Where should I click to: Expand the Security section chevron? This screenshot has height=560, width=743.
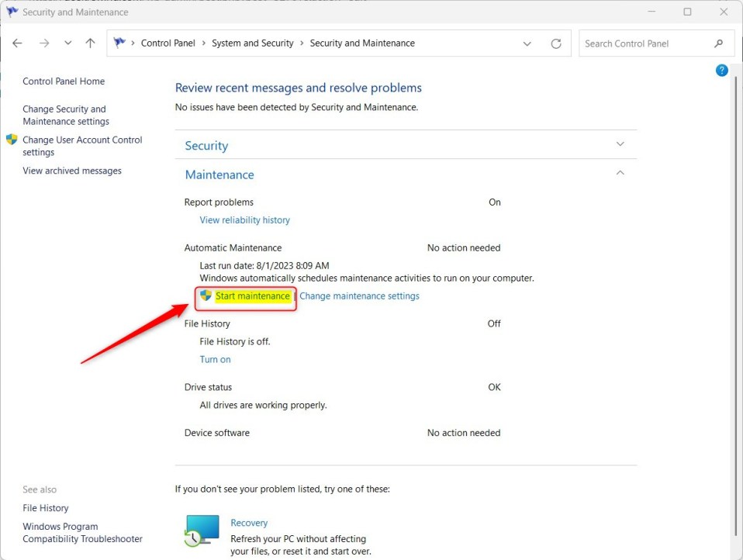620,143
